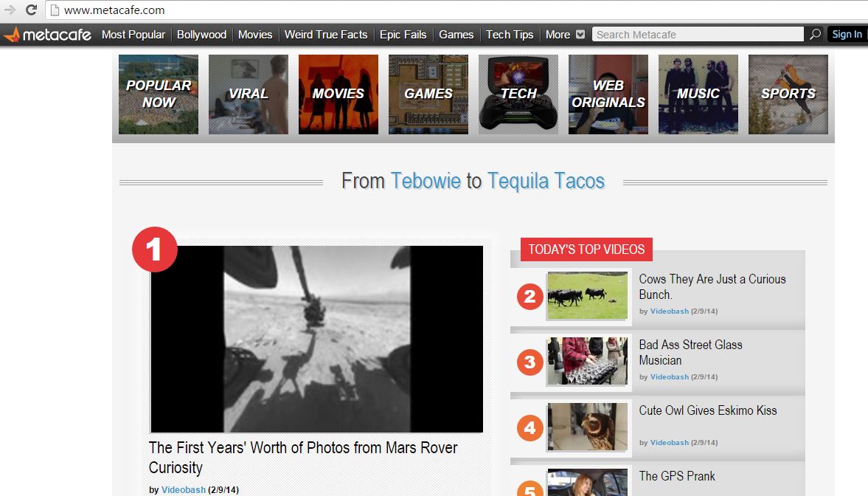This screenshot has height=496, width=868.
Task: Open the Bollywood menu item
Action: (x=201, y=35)
